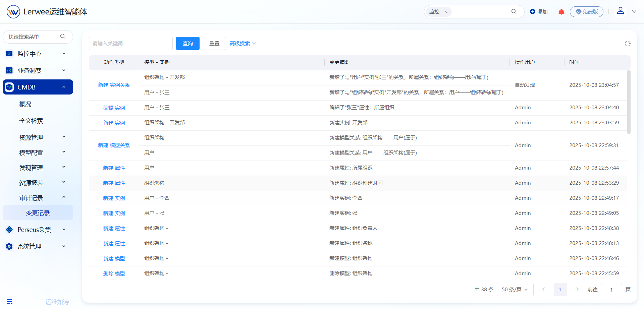Click the Lerwee logo icon

pos(13,12)
